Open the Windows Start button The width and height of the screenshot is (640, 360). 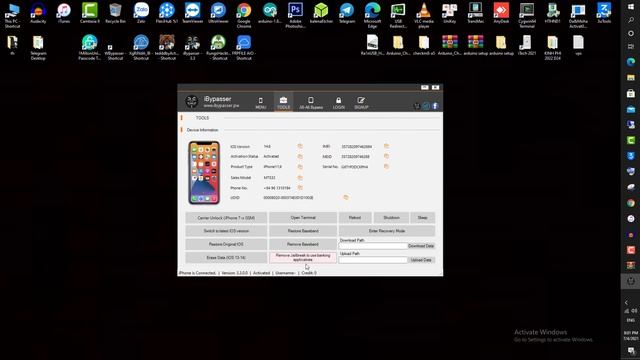[631, 7]
